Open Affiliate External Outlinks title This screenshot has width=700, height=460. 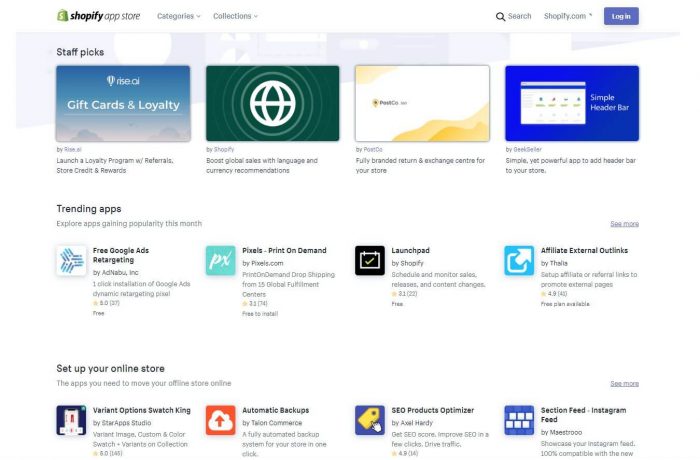(584, 251)
